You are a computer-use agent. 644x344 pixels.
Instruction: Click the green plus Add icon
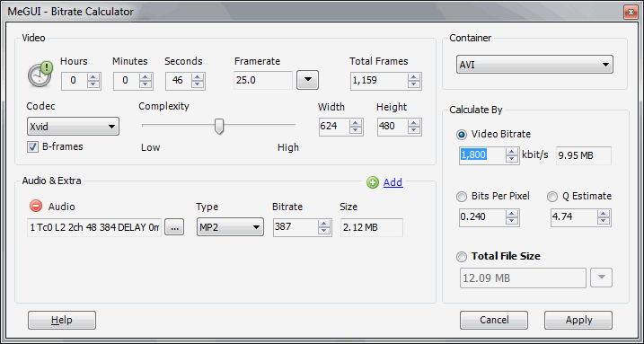373,182
